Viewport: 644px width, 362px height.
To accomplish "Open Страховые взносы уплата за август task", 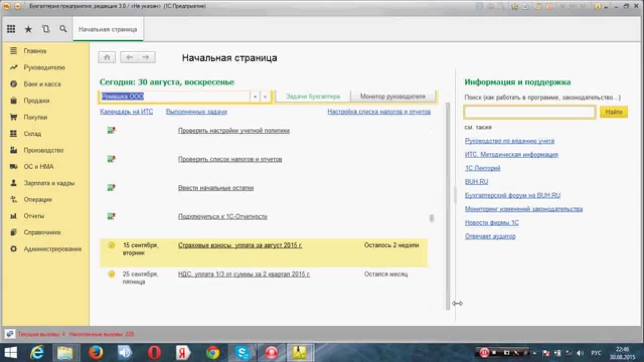I will click(240, 246).
